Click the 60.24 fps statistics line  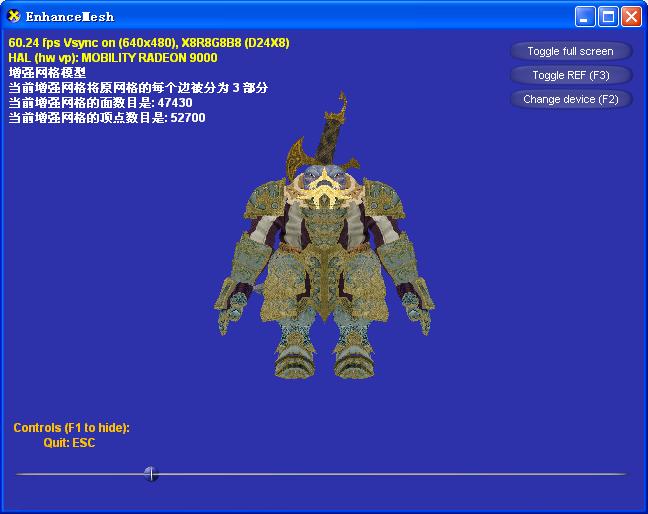point(147,43)
